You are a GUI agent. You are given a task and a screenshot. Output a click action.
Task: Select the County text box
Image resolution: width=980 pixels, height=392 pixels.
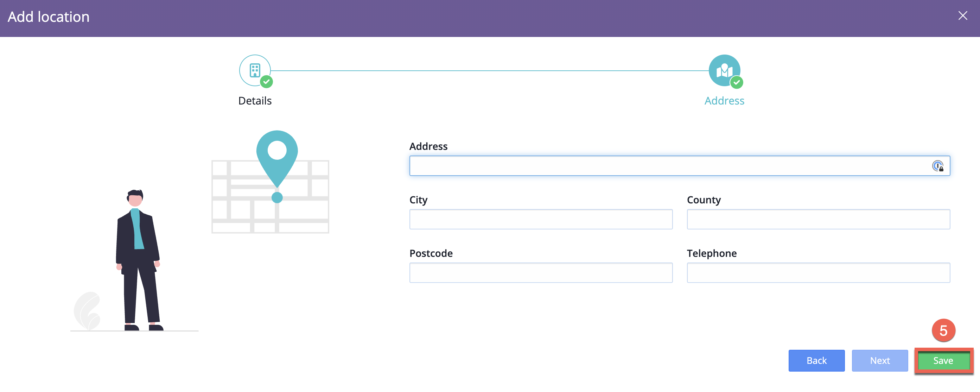click(818, 219)
